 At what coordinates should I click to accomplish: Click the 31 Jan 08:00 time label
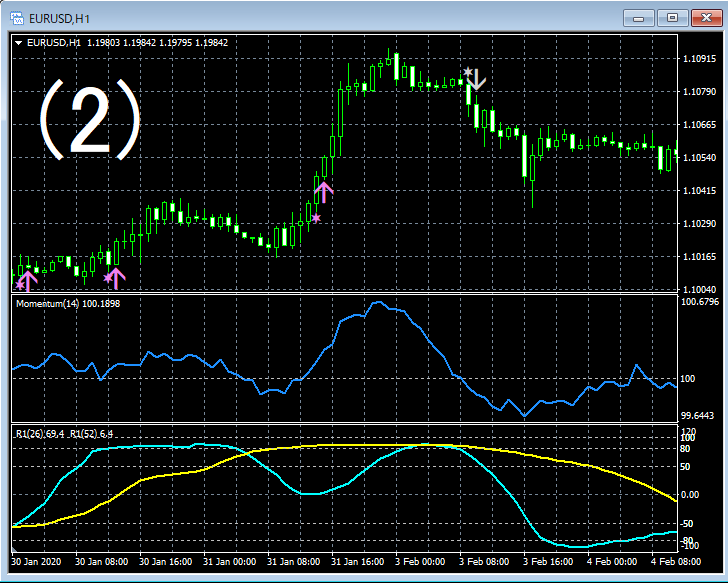[294, 562]
